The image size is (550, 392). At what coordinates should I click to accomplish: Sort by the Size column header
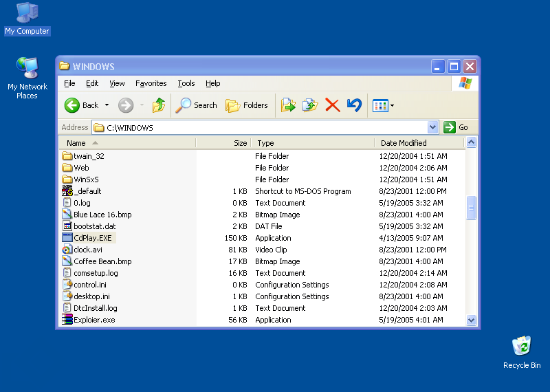pyautogui.click(x=224, y=143)
